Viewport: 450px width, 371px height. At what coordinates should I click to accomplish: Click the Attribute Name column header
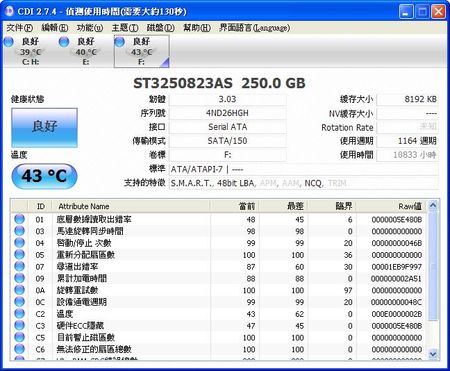click(131, 206)
